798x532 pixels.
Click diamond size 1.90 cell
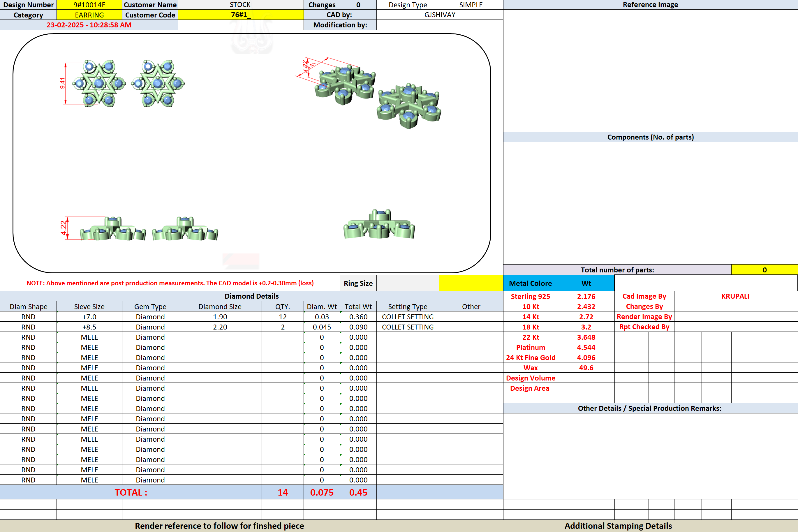[220, 317]
